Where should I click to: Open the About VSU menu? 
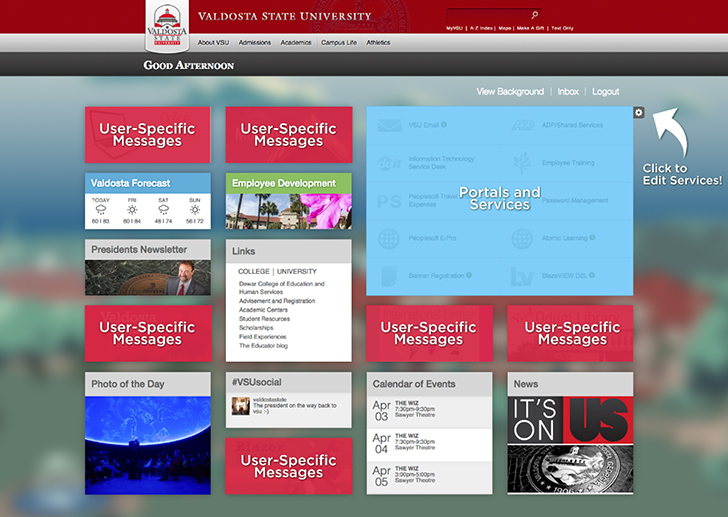(213, 43)
